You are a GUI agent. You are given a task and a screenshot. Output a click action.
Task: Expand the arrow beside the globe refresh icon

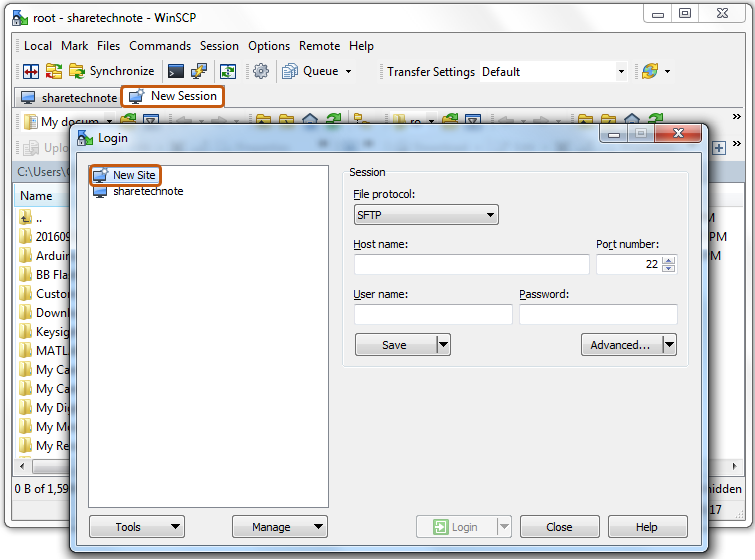click(667, 72)
